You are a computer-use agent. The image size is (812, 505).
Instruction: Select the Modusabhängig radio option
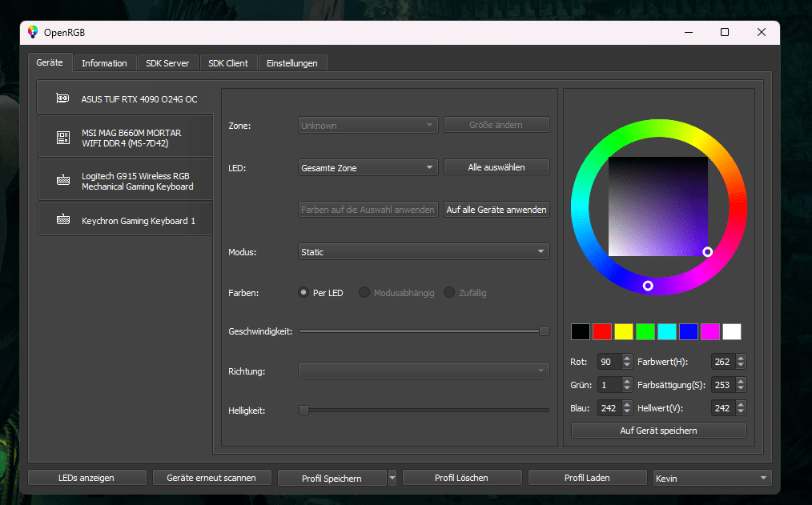[364, 292]
